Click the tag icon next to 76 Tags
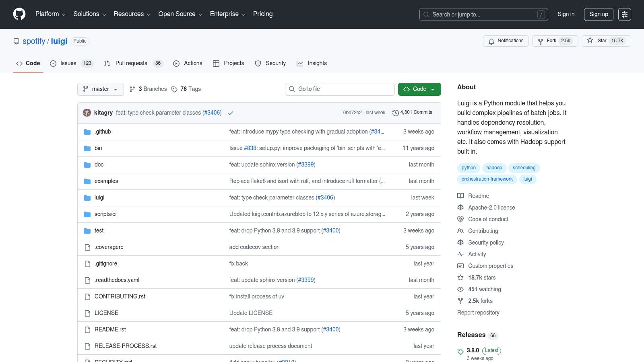Image resolution: width=644 pixels, height=362 pixels. [174, 89]
